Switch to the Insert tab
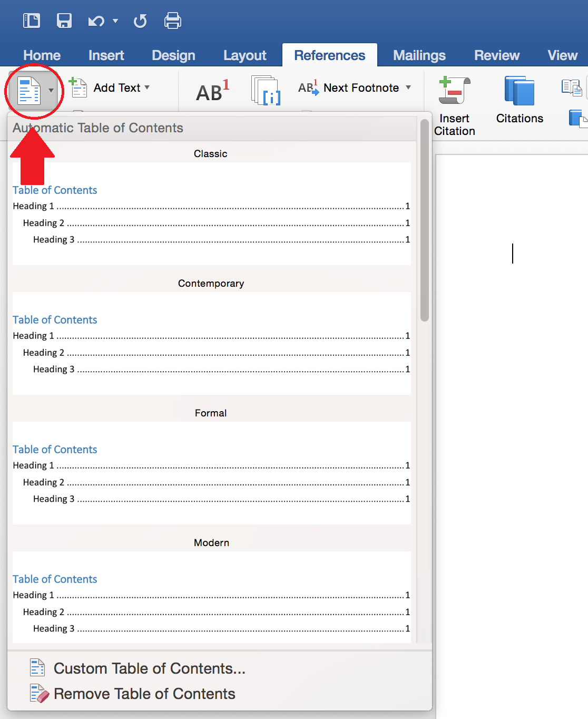This screenshot has width=588, height=719. [x=106, y=55]
